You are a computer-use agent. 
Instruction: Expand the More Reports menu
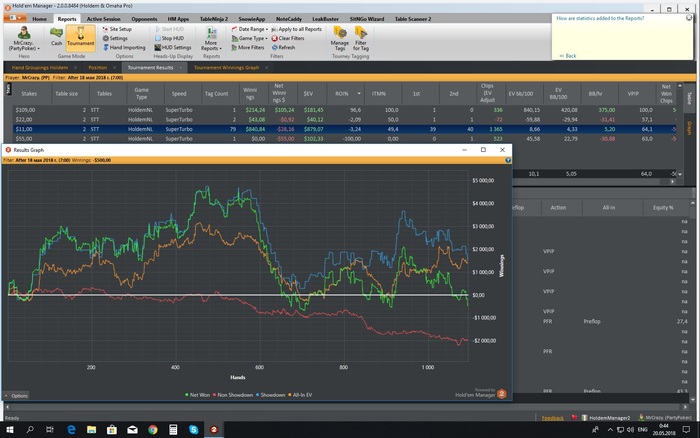211,39
